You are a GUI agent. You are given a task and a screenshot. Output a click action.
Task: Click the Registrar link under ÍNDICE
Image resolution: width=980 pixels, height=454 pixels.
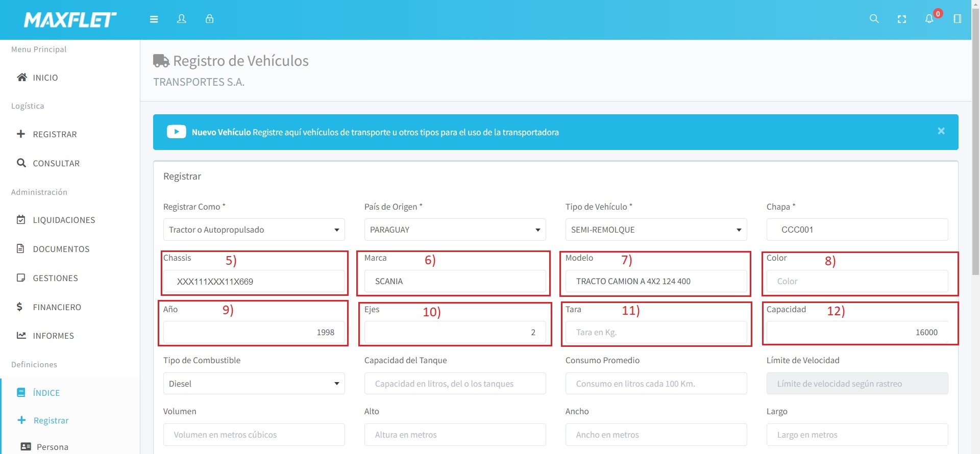[x=51, y=420]
